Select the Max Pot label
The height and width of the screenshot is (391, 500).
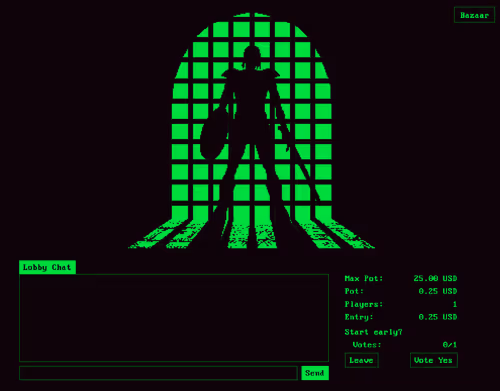coord(364,278)
